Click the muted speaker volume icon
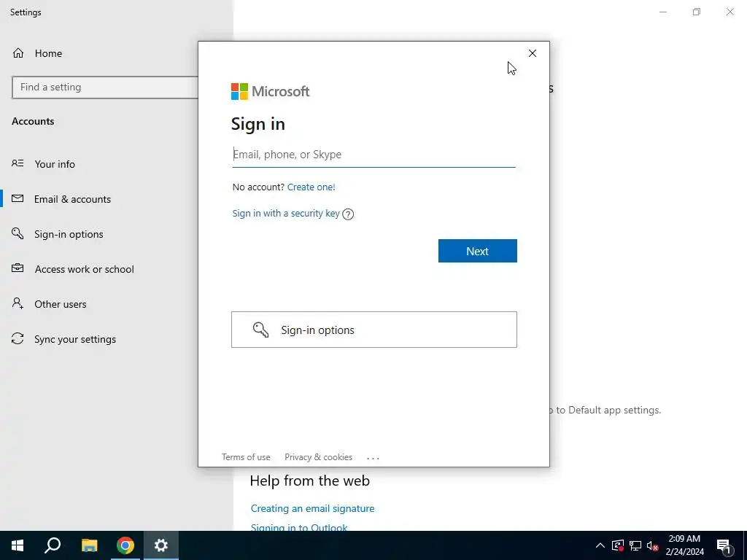Viewport: 747px width, 560px height. coord(652,545)
